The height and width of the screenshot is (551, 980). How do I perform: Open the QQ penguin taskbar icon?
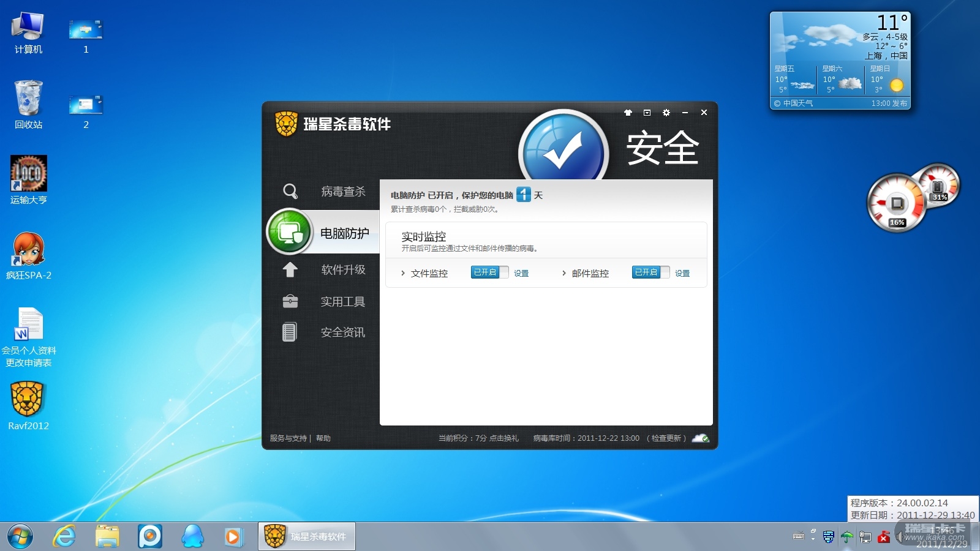[x=193, y=536]
